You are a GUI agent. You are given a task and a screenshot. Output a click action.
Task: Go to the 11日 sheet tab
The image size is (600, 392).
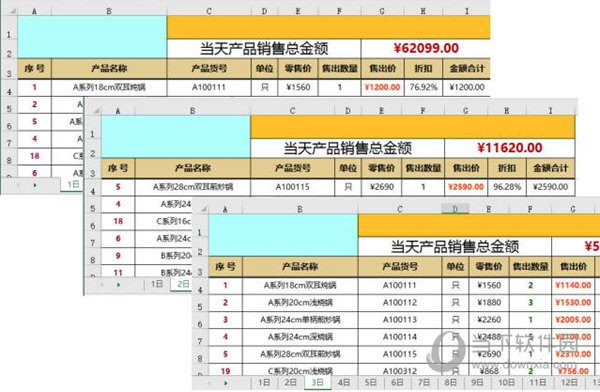537,382
